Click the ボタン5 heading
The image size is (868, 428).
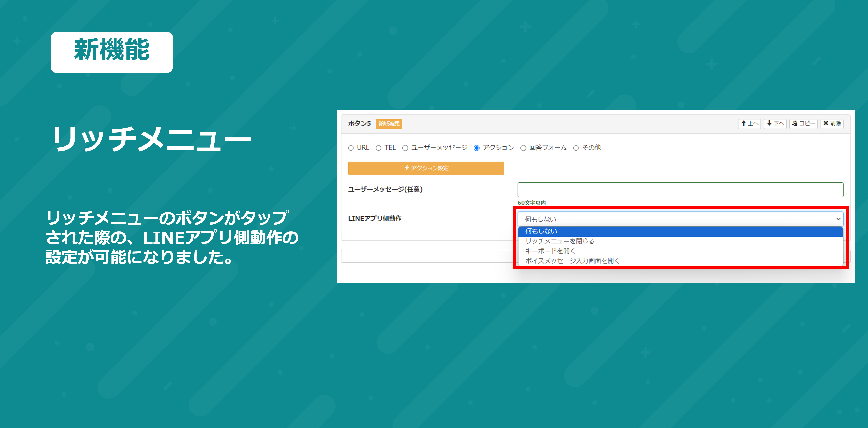click(359, 124)
